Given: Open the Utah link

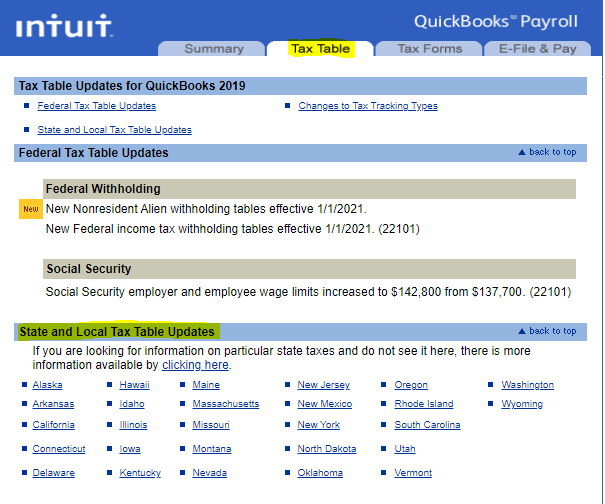Looking at the screenshot, I should [405, 449].
